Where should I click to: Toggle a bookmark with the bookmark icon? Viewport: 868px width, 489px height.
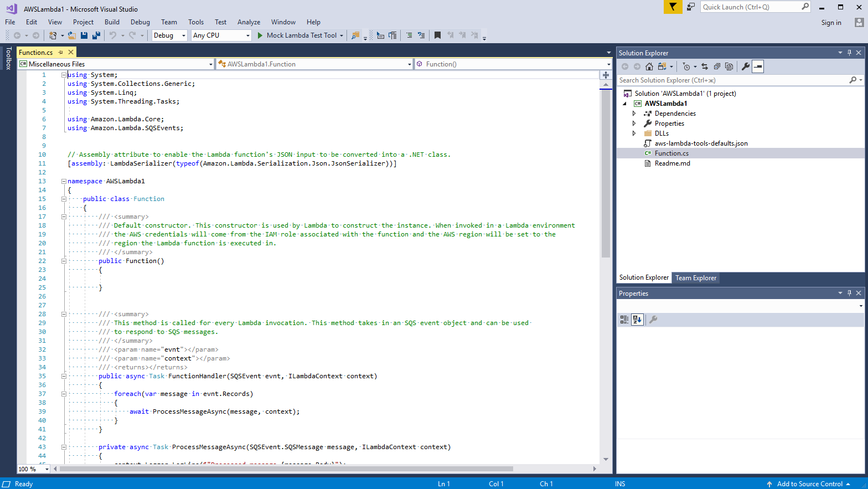(437, 35)
